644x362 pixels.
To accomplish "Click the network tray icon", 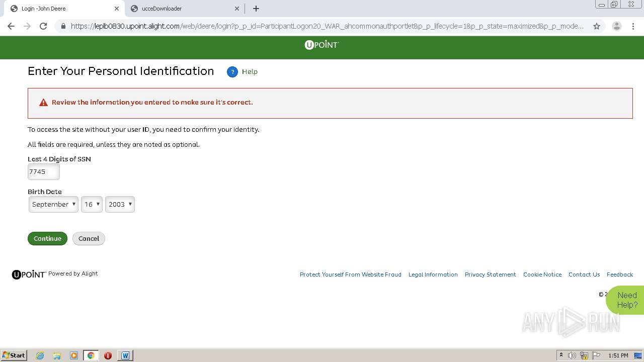I will coord(584,355).
